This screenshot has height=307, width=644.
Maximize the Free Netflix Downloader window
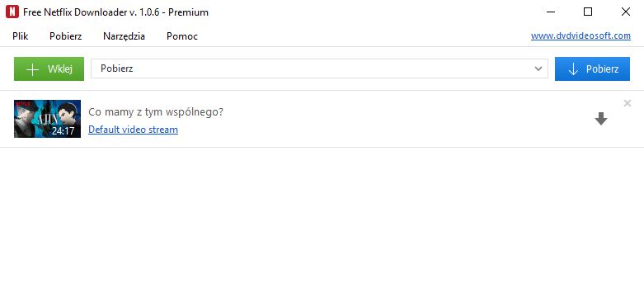pyautogui.click(x=588, y=12)
